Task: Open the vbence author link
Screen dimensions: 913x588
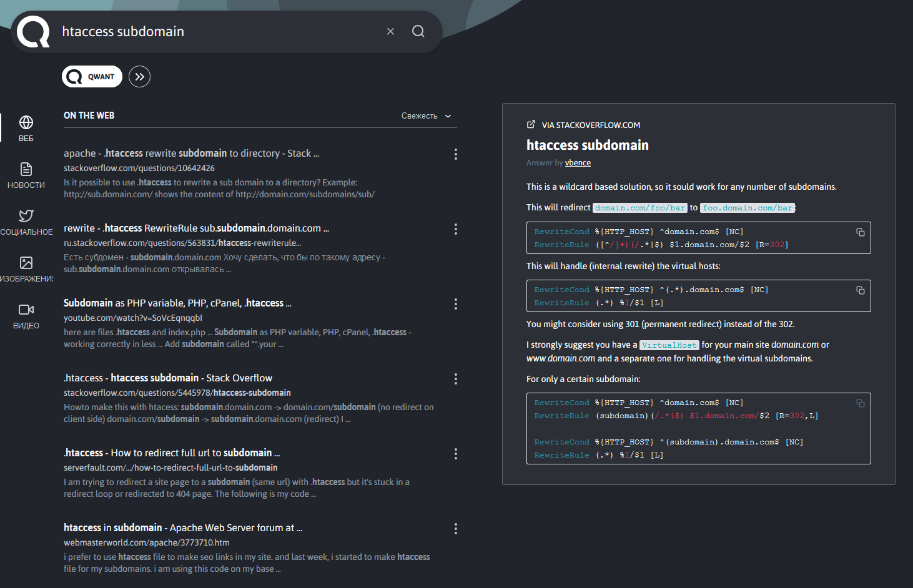Action: (578, 163)
